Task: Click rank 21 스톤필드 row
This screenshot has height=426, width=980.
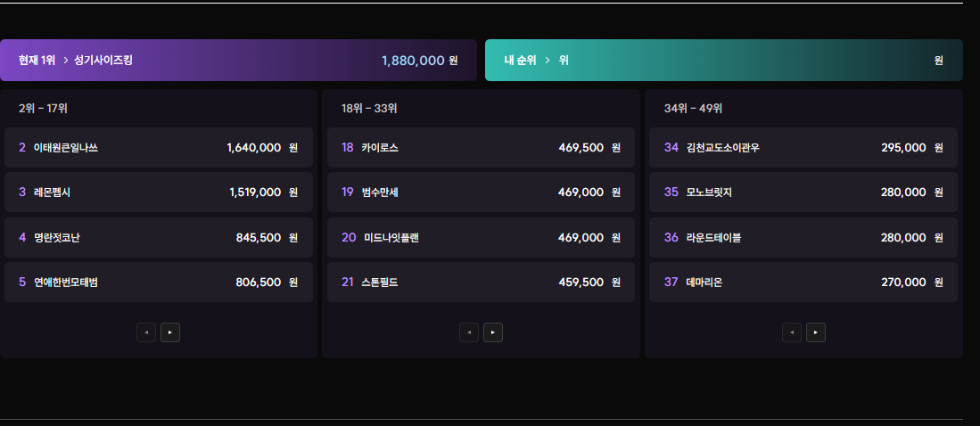Action: 481,283
